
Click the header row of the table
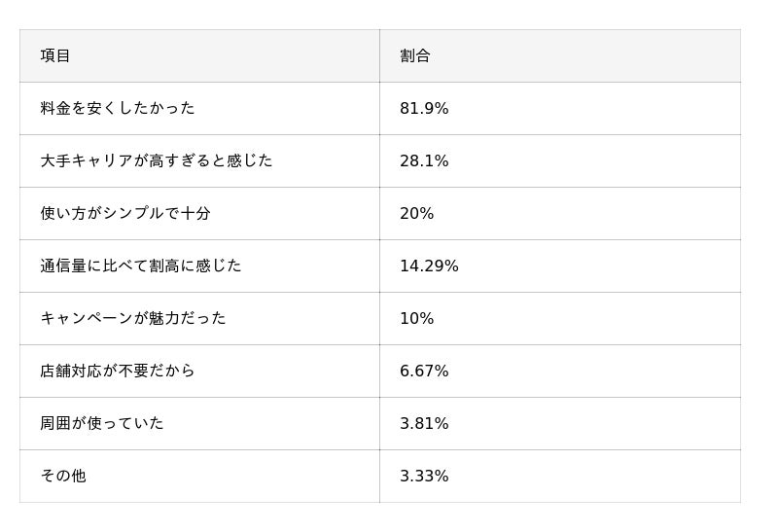coord(379,56)
